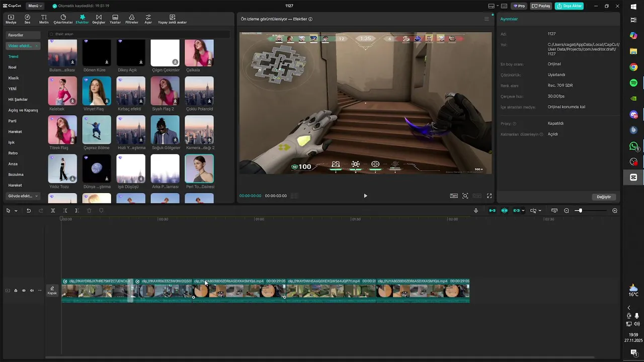Select the Favoriler category
The width and height of the screenshot is (644, 362).
pos(23,35)
